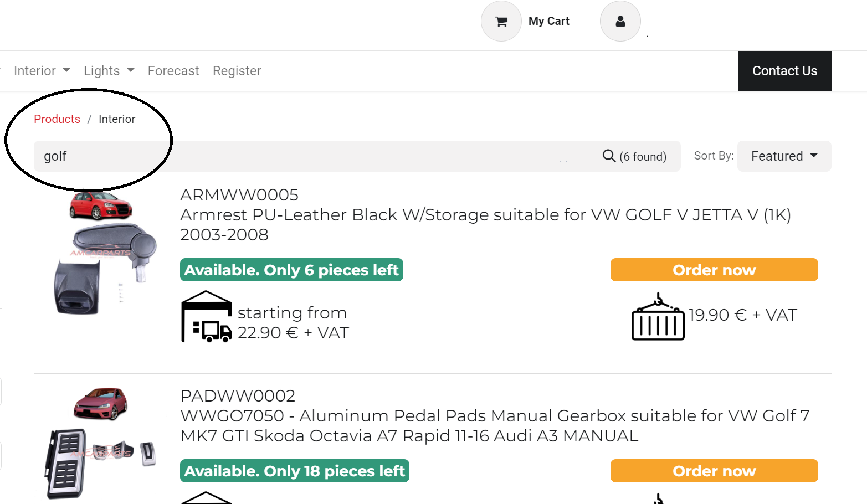Open the Armrest PU-Leather Black product title
Viewport: 867px width, 504px height.
coord(485,224)
